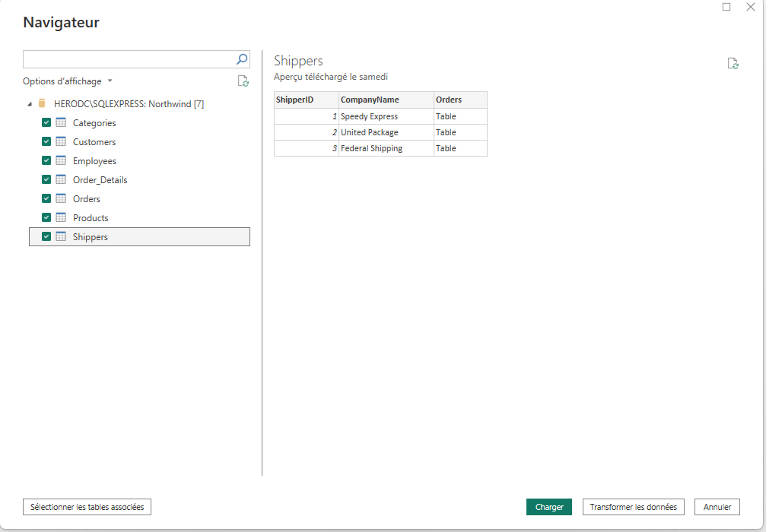This screenshot has width=766, height=532.
Task: Open the Options d'affichage dropdown
Action: pyautogui.click(x=68, y=81)
